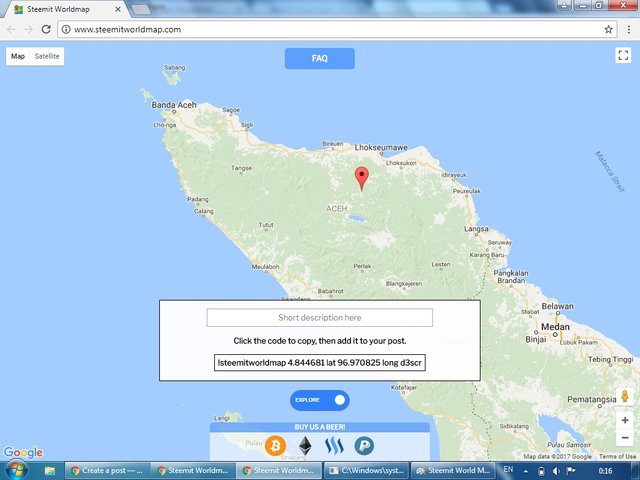640x480 pixels.
Task: Click the Banda Aceh map label
Action: [x=174, y=105]
